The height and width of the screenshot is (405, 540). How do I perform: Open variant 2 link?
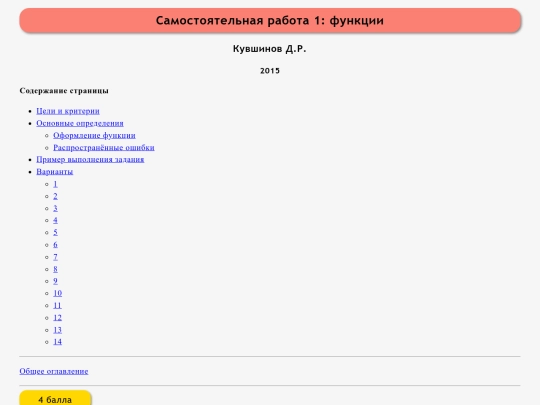(55, 196)
